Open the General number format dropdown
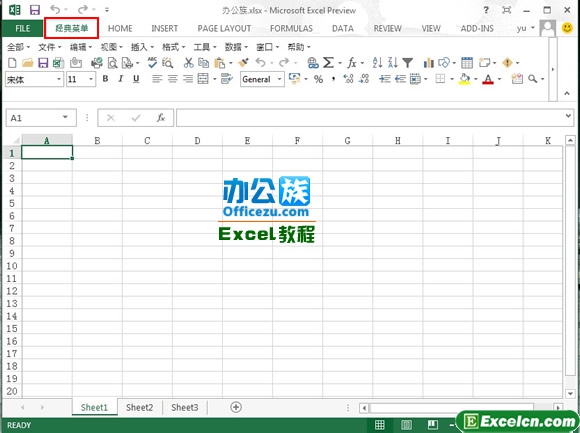This screenshot has height=433, width=580. (x=279, y=79)
